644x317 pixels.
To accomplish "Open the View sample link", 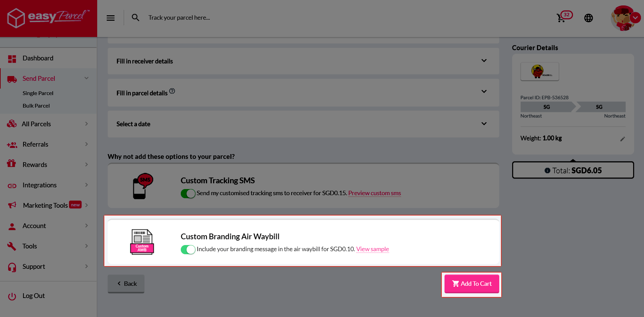I will click(x=372, y=249).
